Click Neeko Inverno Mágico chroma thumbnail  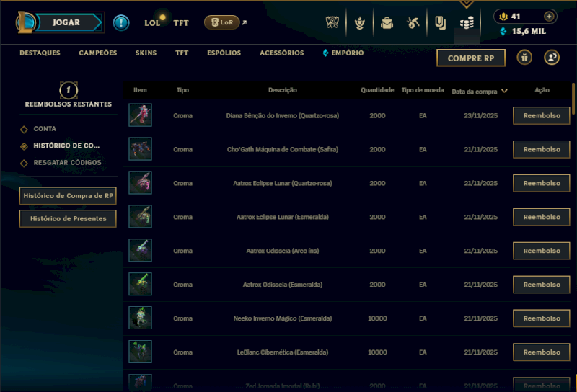coord(140,318)
